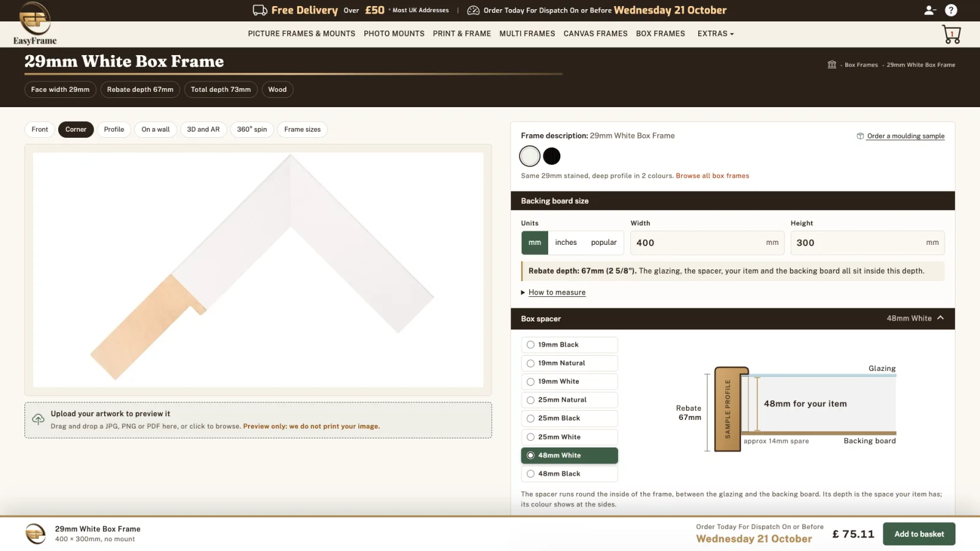
Task: Click the Height input field
Action: [867, 242]
